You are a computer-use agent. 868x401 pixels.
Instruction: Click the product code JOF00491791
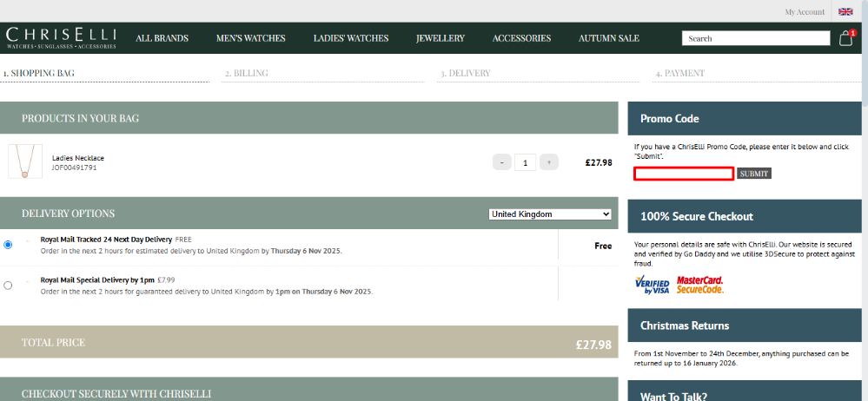[74, 167]
